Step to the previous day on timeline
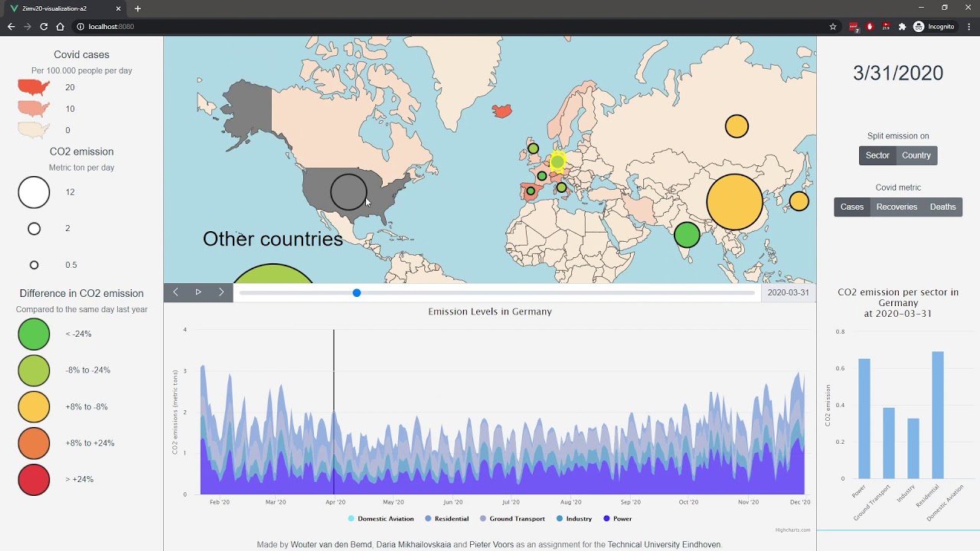 point(175,292)
